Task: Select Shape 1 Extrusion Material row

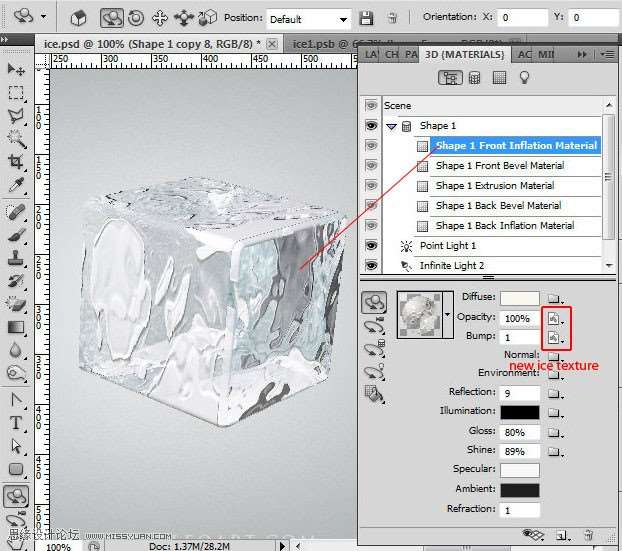Action: click(508, 186)
